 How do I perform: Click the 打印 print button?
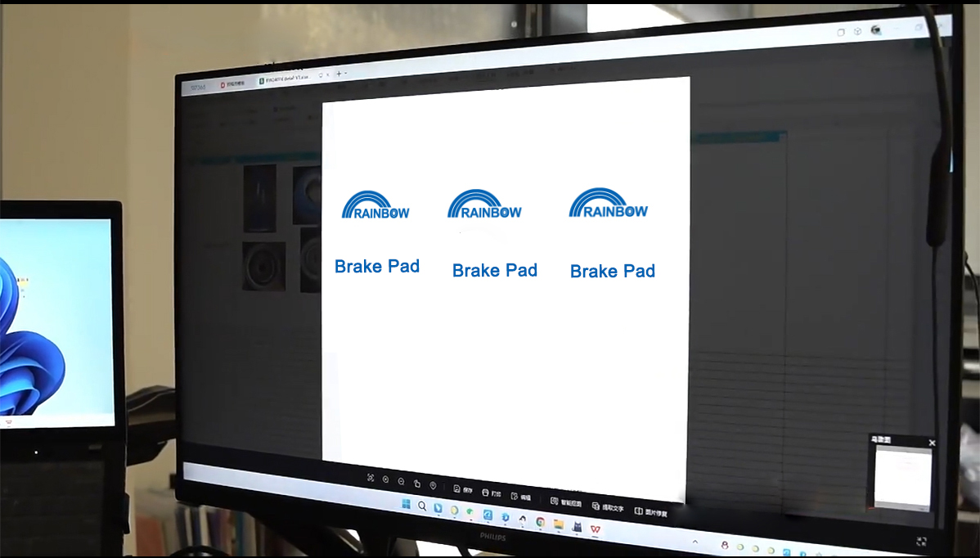(492, 493)
